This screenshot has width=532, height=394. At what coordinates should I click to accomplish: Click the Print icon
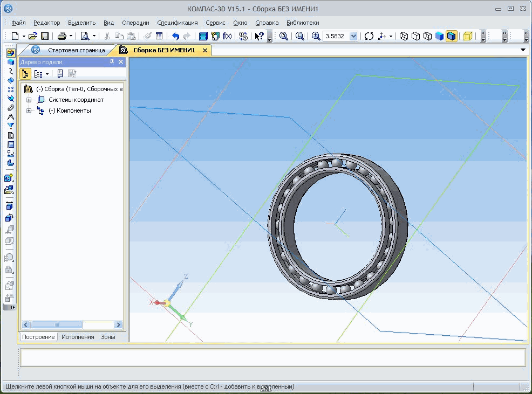coord(62,36)
